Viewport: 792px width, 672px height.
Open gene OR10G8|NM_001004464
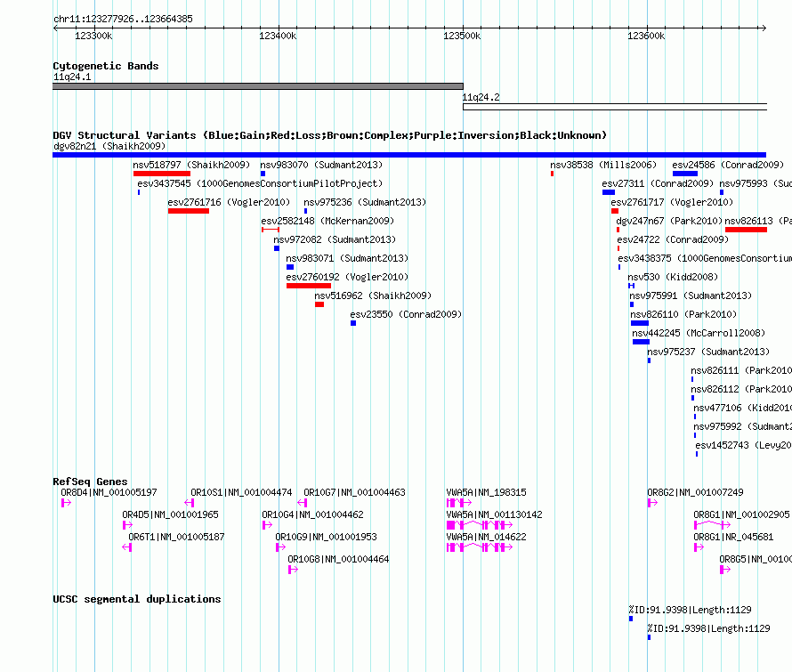pos(338,559)
